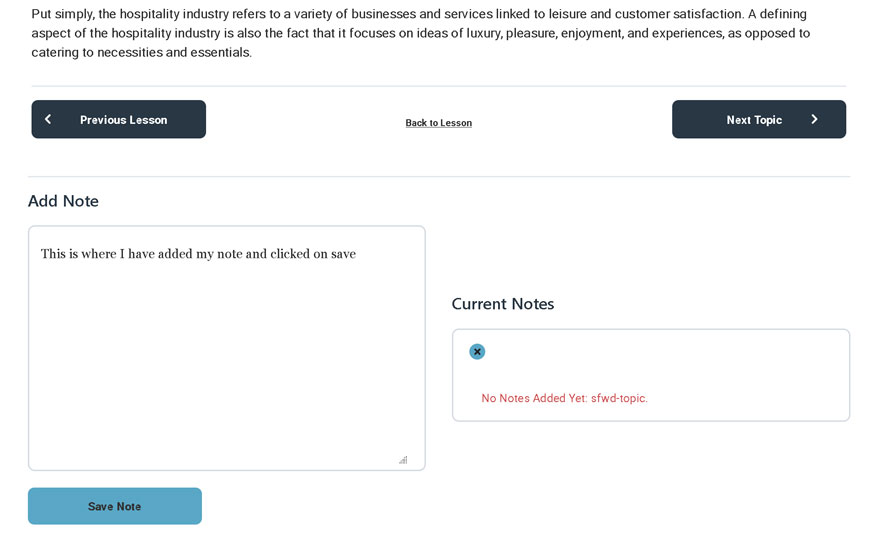Open the Back to Lesson link
876x536 pixels.
click(439, 122)
